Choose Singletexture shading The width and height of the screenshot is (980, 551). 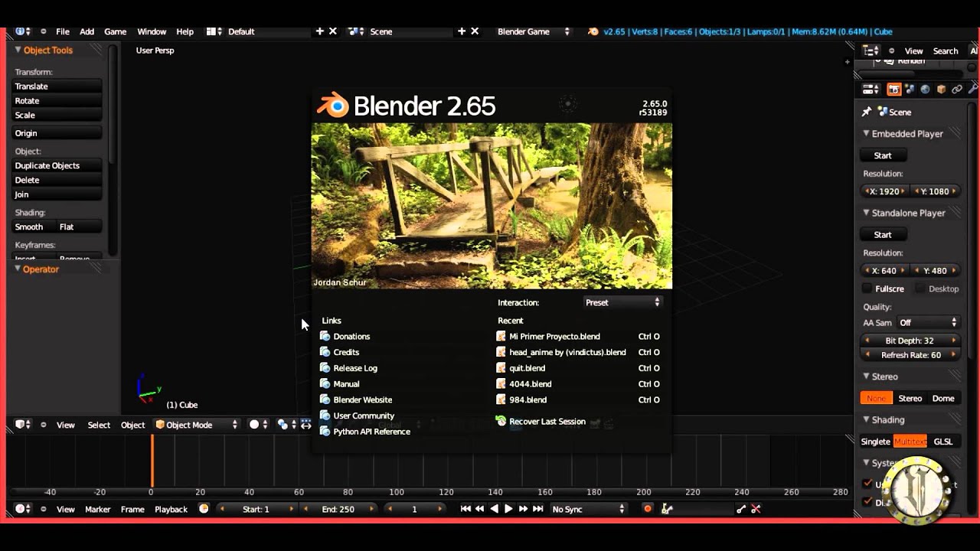(x=876, y=442)
